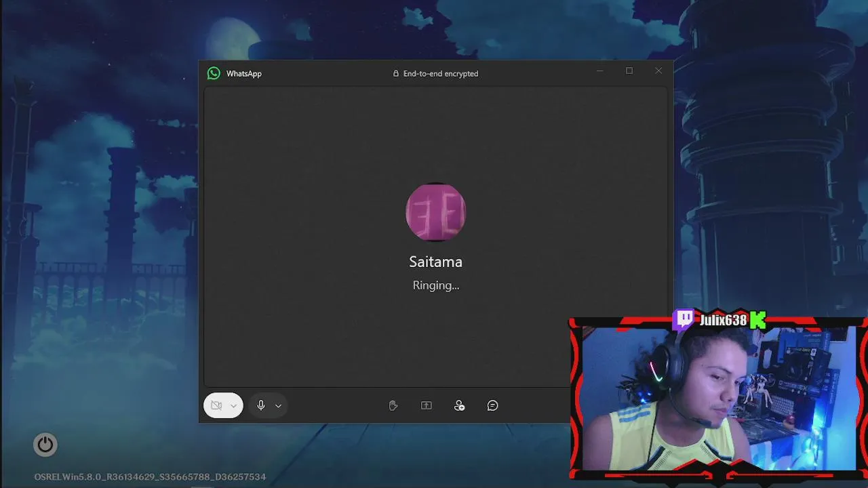Screen dimensions: 868x488
Task: Click the contact name Saitama
Action: point(435,262)
